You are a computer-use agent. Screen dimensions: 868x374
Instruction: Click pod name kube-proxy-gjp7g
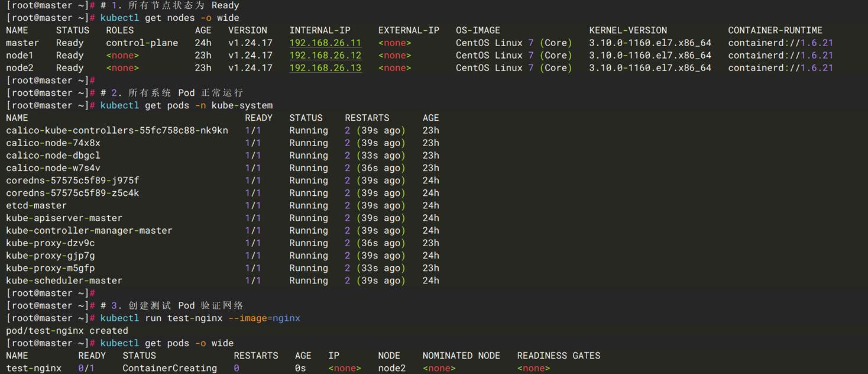tap(50, 256)
